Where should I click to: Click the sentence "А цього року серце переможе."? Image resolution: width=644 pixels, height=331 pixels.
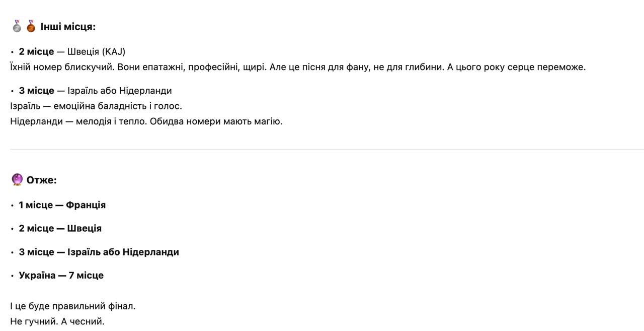[x=516, y=67]
